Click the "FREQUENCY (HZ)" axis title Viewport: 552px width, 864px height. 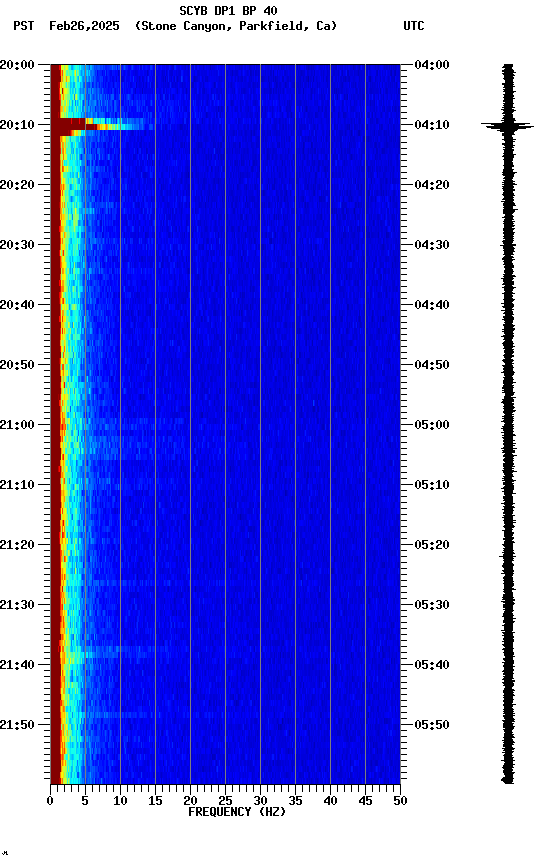click(237, 812)
